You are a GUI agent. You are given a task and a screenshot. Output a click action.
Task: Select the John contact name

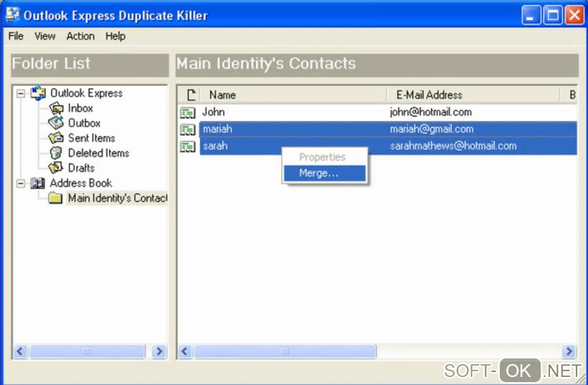[x=213, y=112]
